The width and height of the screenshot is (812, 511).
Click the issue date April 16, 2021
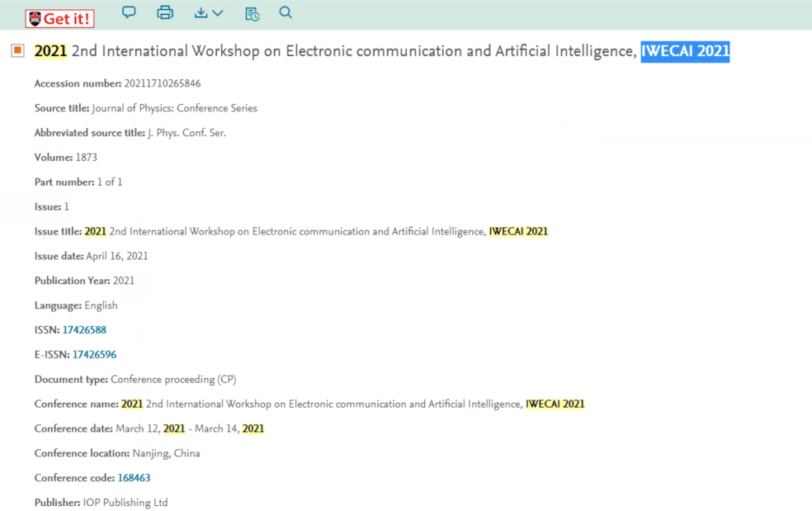pyautogui.click(x=117, y=256)
